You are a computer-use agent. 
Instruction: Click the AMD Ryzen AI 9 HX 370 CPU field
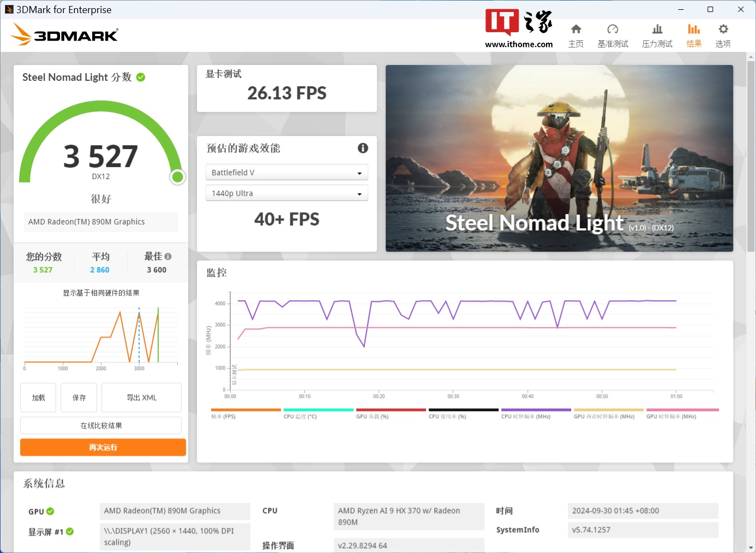coord(409,516)
